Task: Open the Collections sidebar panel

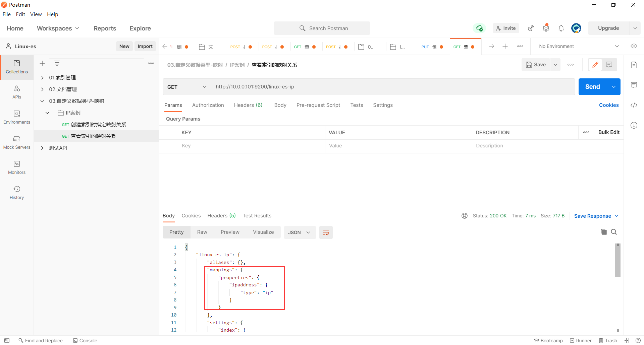Action: [x=17, y=67]
